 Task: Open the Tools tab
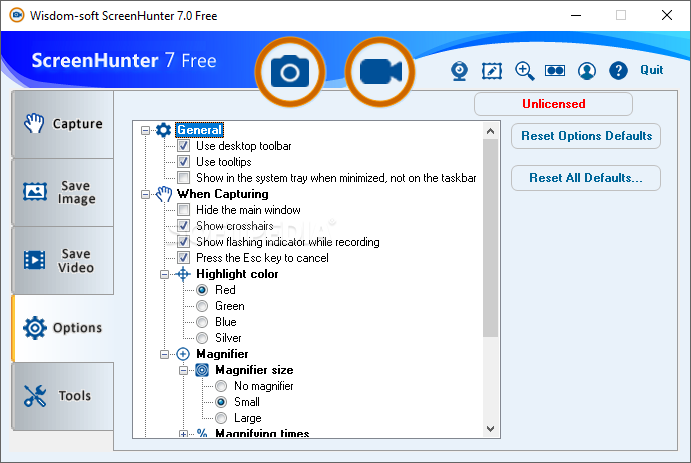point(63,396)
